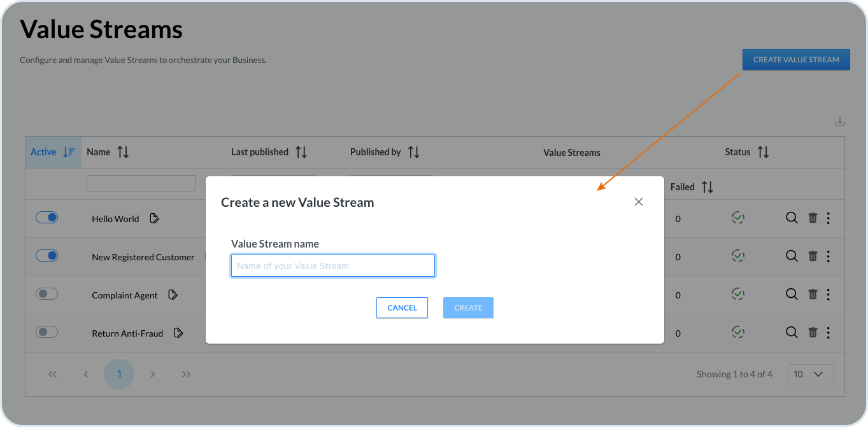The image size is (868, 427).
Task: Click edit icon next to Hello World
Action: [153, 218]
